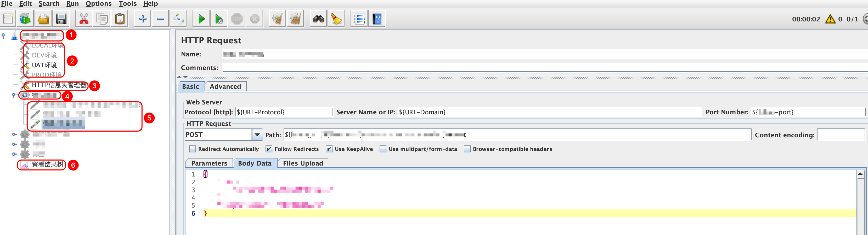Click the Cut scissors icon
The height and width of the screenshot is (235, 868).
[83, 19]
